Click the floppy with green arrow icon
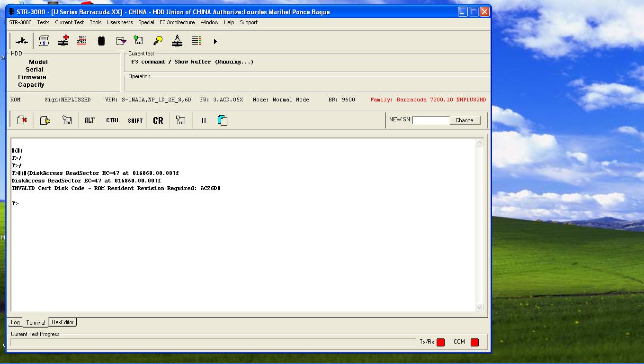The height and width of the screenshot is (364, 644). 139,41
